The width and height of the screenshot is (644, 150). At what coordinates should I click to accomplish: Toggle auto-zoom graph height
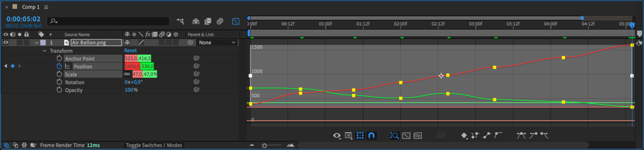(x=394, y=136)
